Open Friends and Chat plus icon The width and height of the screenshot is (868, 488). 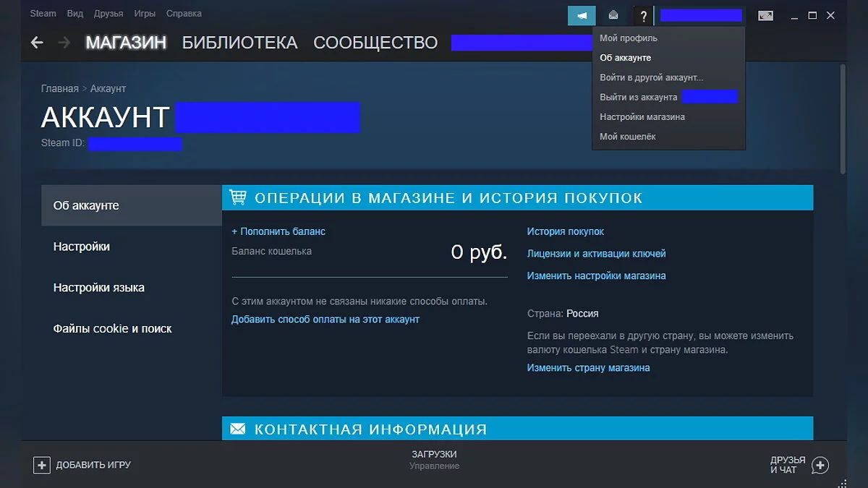[x=820, y=465]
